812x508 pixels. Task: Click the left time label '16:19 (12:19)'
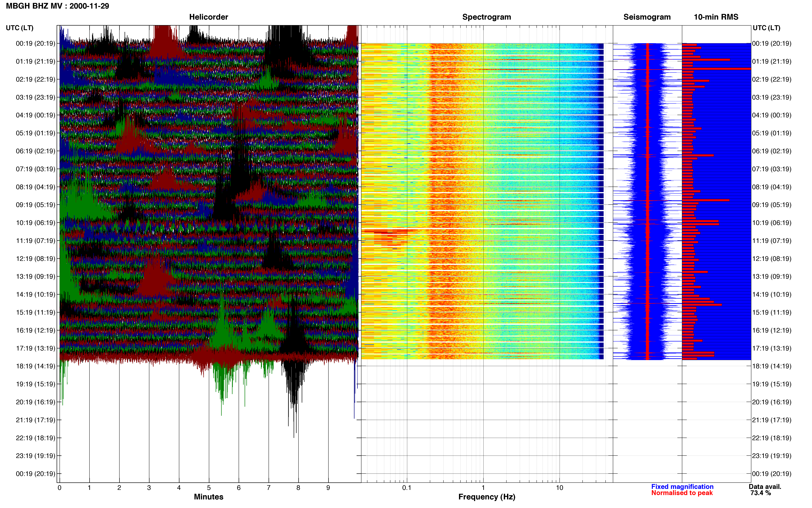(x=36, y=330)
